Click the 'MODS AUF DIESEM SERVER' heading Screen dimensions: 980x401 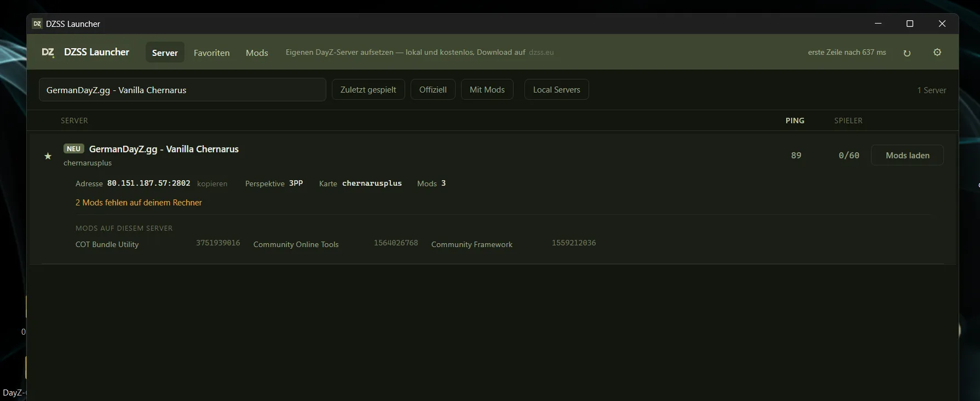[124, 228]
